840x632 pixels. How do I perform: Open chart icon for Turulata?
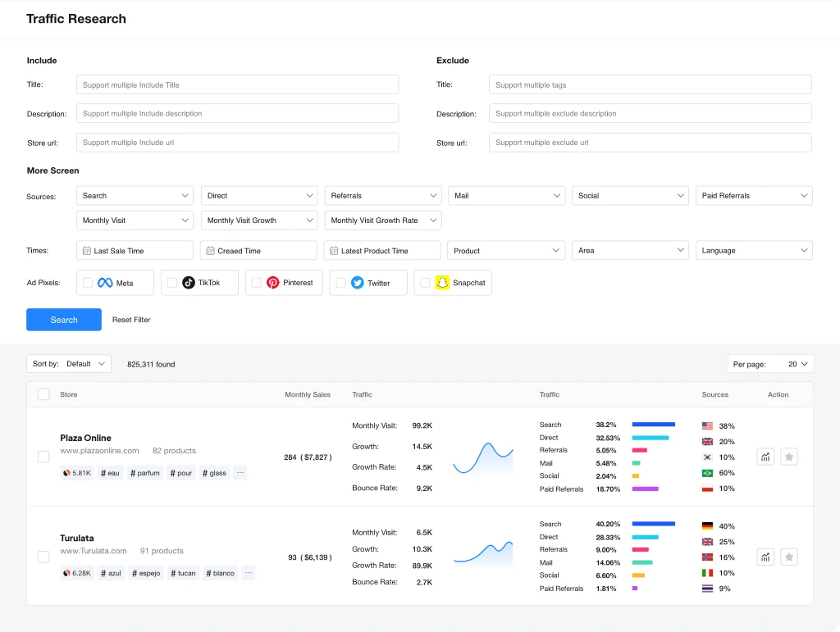[765, 557]
